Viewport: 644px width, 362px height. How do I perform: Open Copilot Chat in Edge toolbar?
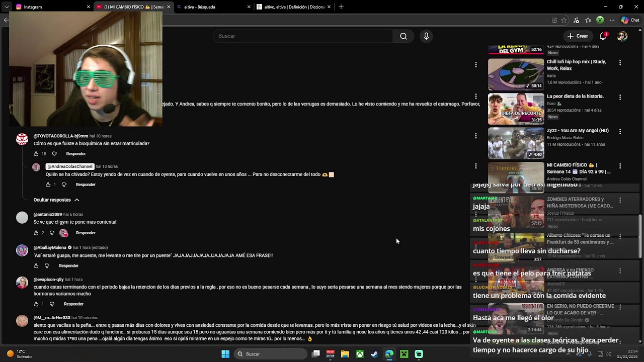tap(630, 20)
